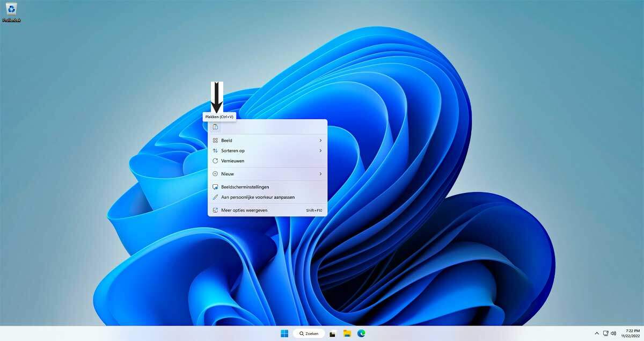Click the Zoeken search box on taskbar
The image size is (644, 341).
point(309,333)
